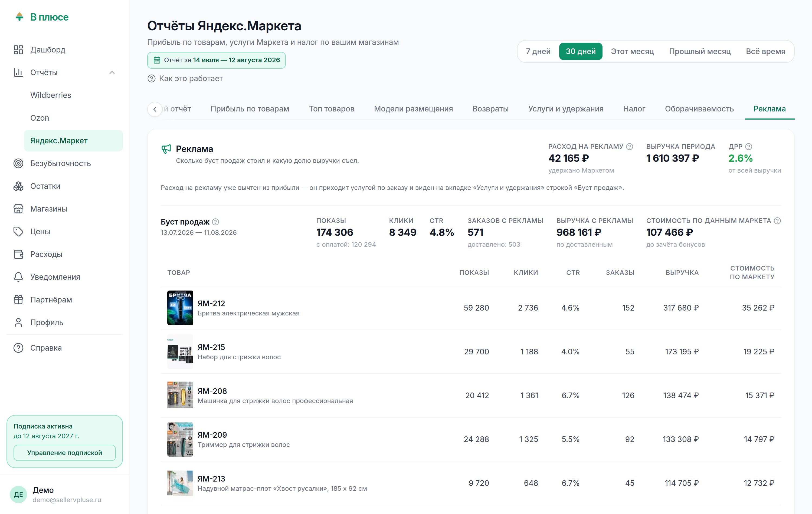Viewport: 812px width, 514px height.
Task: Select the 7 дней period
Action: pyautogui.click(x=538, y=52)
